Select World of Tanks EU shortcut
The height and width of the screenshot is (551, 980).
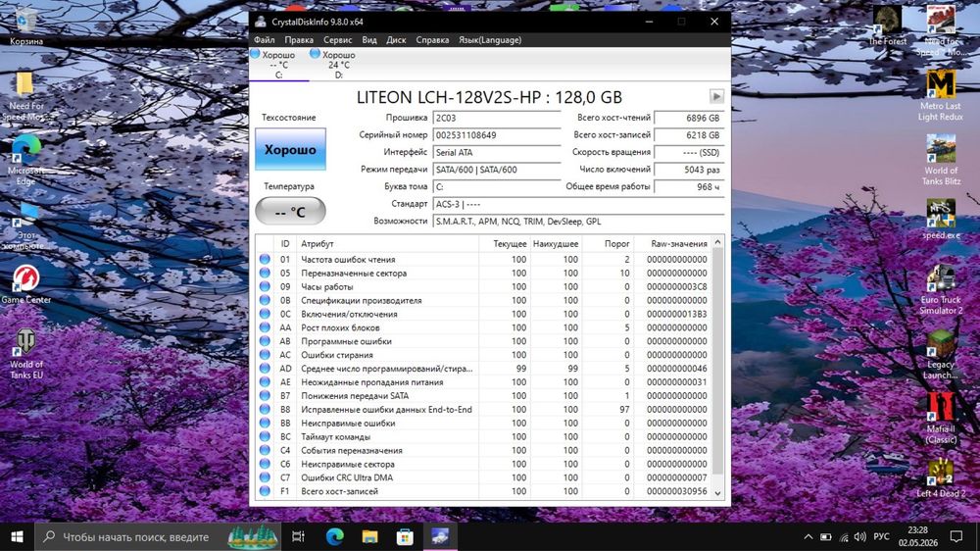tap(25, 355)
